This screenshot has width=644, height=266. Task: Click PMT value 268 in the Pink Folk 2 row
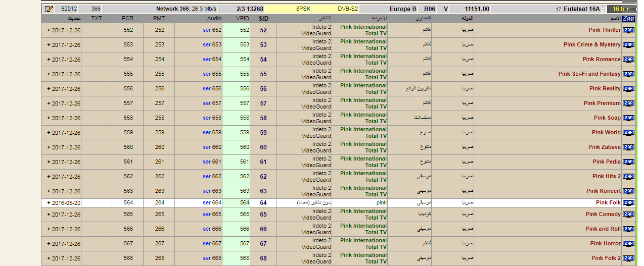pyautogui.click(x=160, y=258)
